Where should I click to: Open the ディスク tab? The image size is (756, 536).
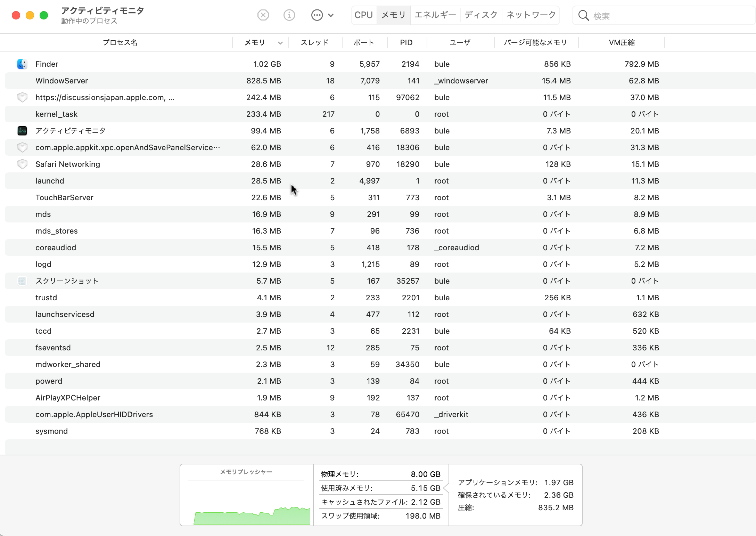pos(481,15)
